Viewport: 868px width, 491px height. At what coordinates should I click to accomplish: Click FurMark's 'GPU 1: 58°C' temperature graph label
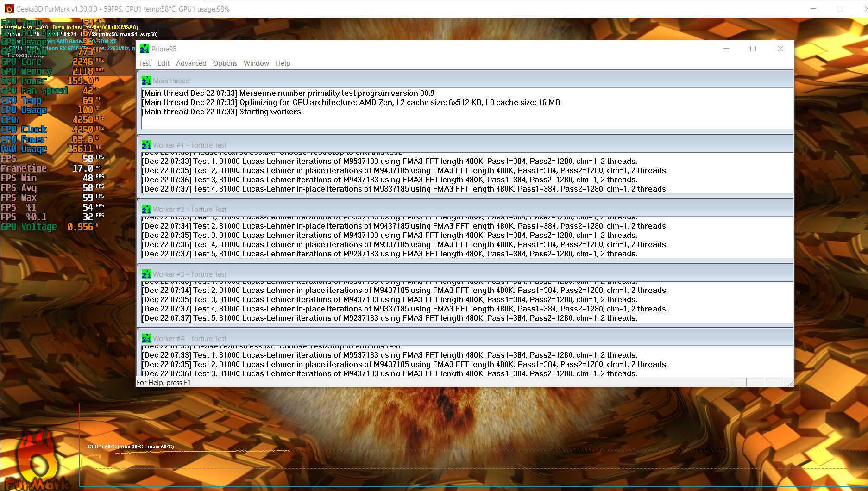[131, 447]
